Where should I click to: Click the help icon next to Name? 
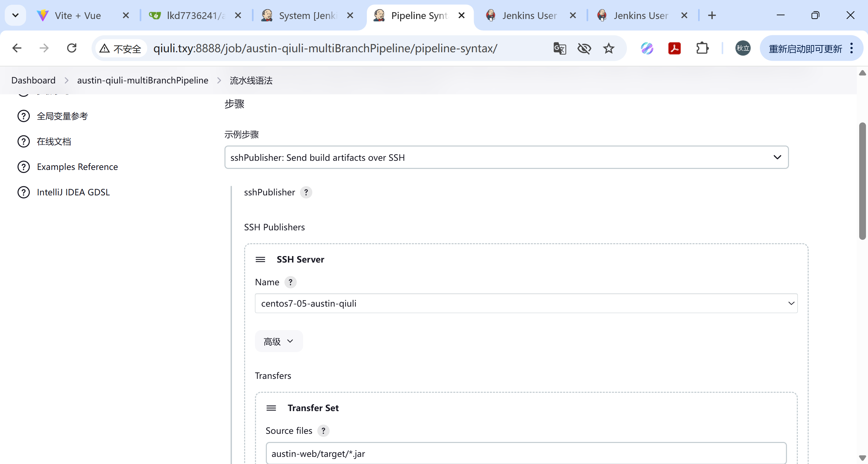(290, 282)
